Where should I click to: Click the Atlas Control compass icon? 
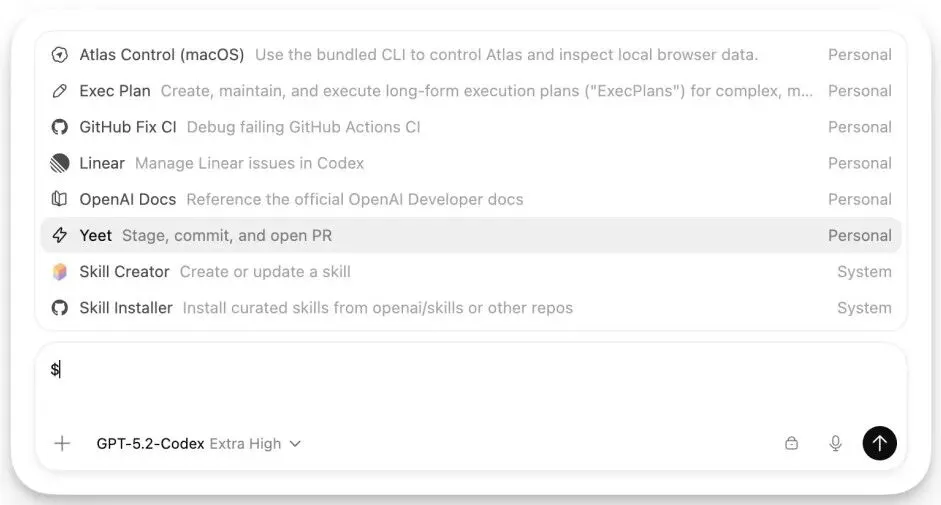(x=60, y=55)
